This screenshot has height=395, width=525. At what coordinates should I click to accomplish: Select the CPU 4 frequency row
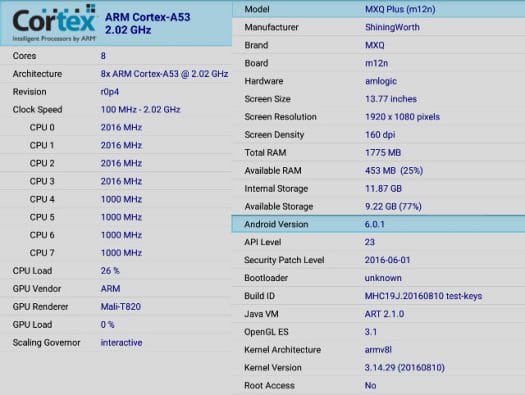coord(116,199)
